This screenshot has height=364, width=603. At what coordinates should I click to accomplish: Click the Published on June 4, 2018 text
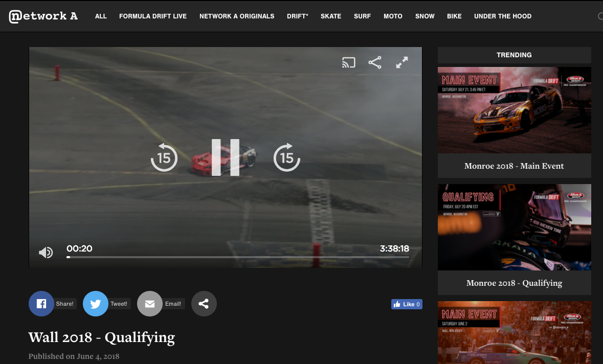coord(74,356)
